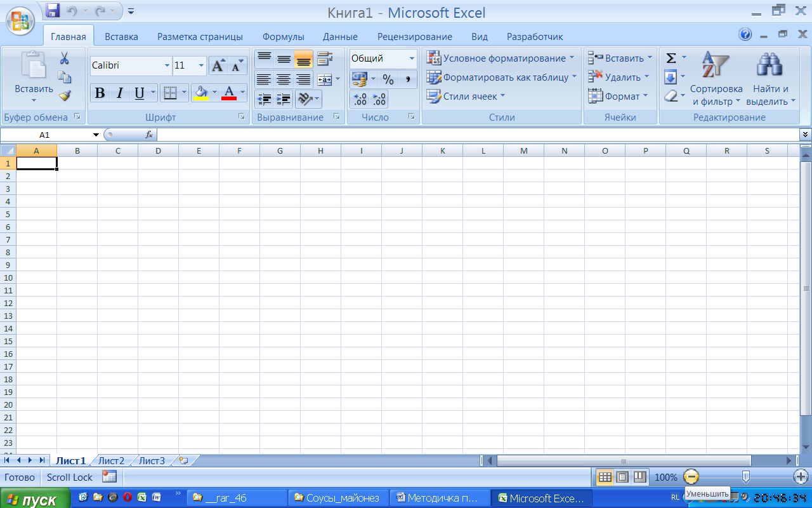Click the Merge and Center icon

point(324,79)
